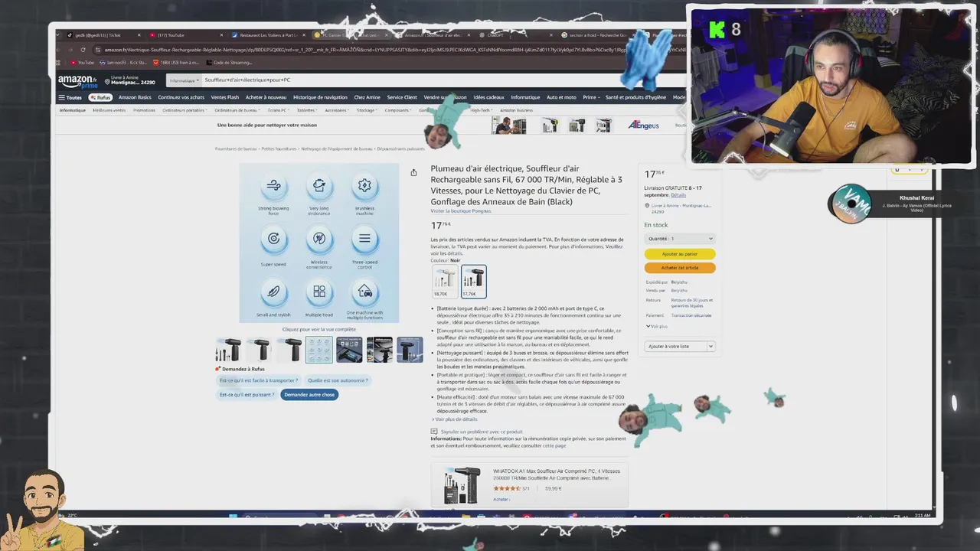
Task: Expand Ordinateurs de bureau subnav dropdown
Action: [x=238, y=110]
